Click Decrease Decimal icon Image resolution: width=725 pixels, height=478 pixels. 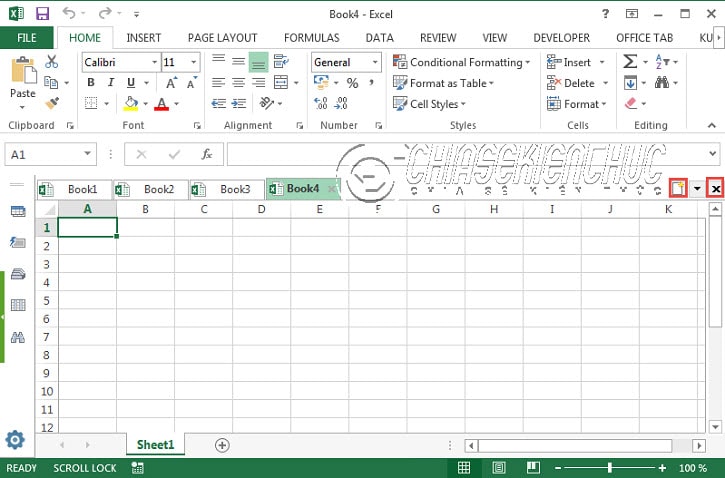341,103
